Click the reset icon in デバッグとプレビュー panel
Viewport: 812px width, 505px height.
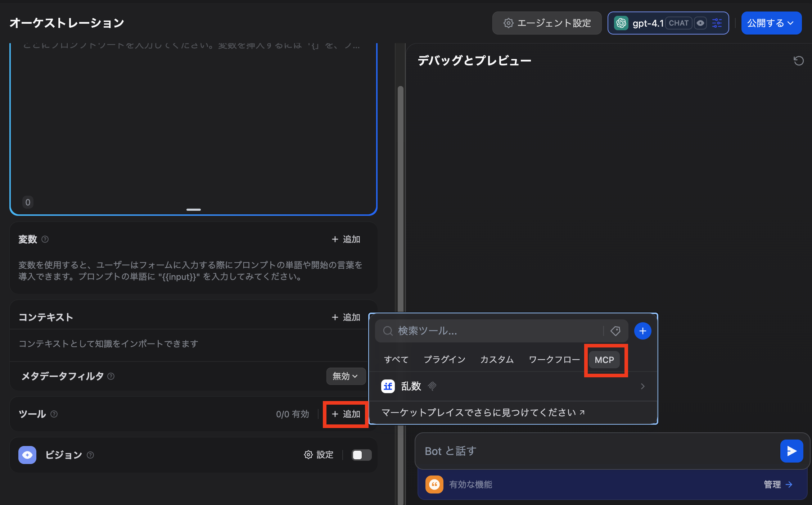tap(799, 60)
